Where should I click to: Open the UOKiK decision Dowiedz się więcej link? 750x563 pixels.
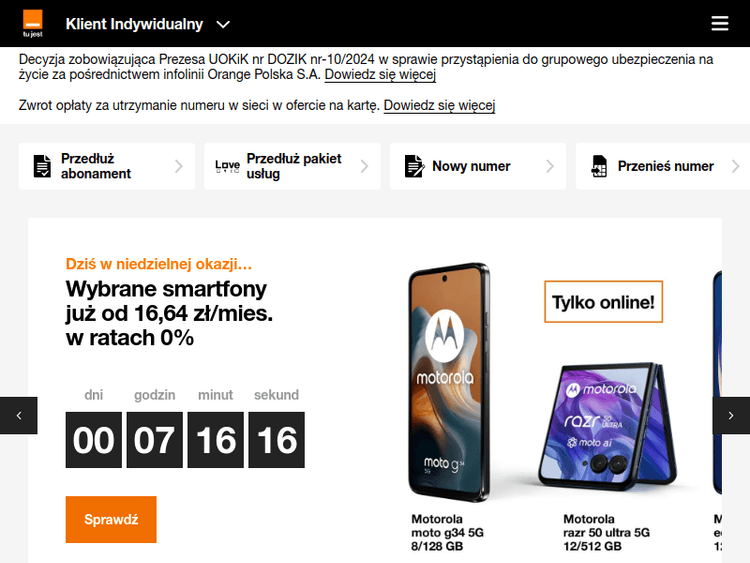pyautogui.click(x=380, y=75)
